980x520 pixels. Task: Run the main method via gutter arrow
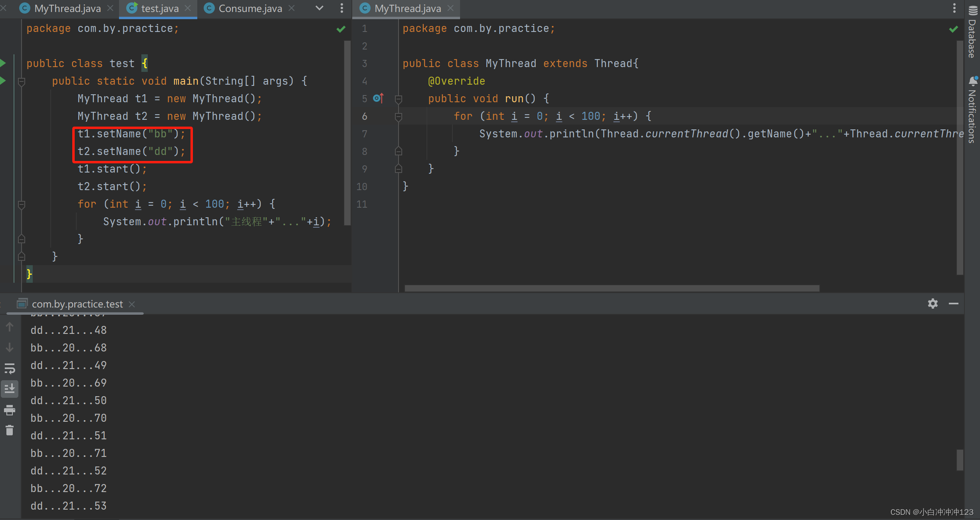tap(3, 81)
